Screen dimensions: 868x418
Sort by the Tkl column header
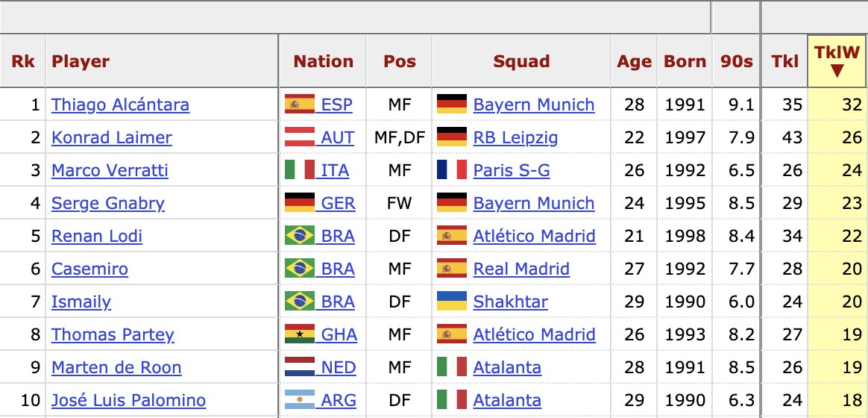click(x=785, y=62)
